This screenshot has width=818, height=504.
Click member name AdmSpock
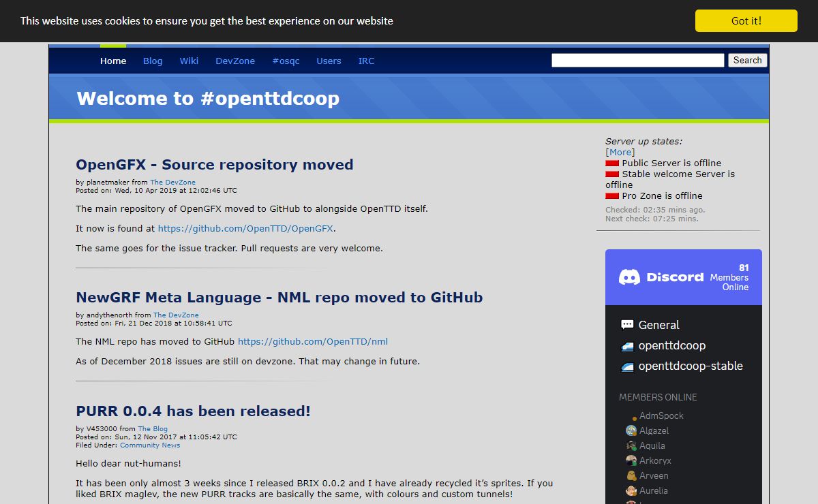(661, 415)
